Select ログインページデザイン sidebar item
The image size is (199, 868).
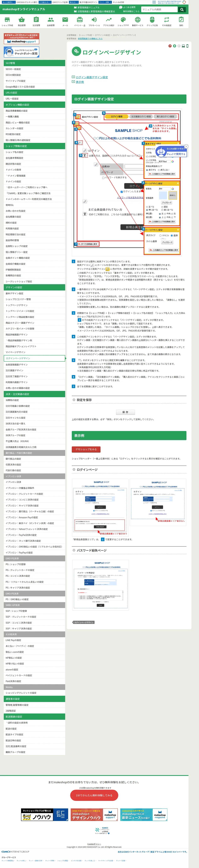pos(34,358)
